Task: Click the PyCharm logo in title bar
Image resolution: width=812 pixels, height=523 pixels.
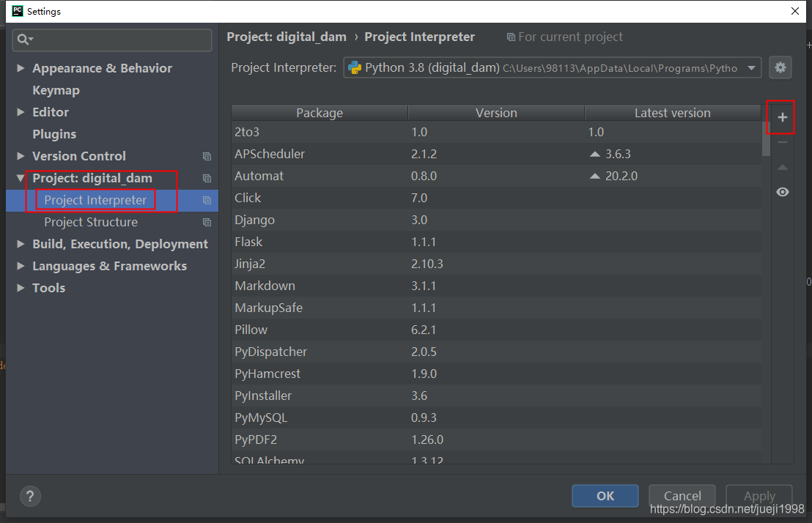Action: [17, 11]
